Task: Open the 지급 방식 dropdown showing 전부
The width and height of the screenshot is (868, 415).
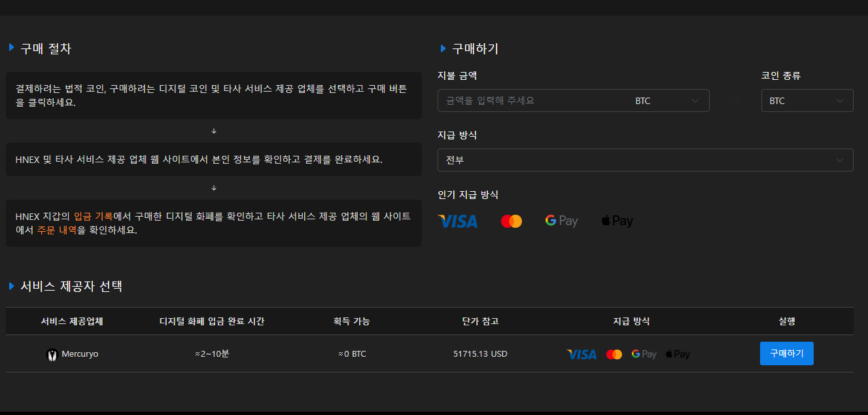Action: point(646,160)
